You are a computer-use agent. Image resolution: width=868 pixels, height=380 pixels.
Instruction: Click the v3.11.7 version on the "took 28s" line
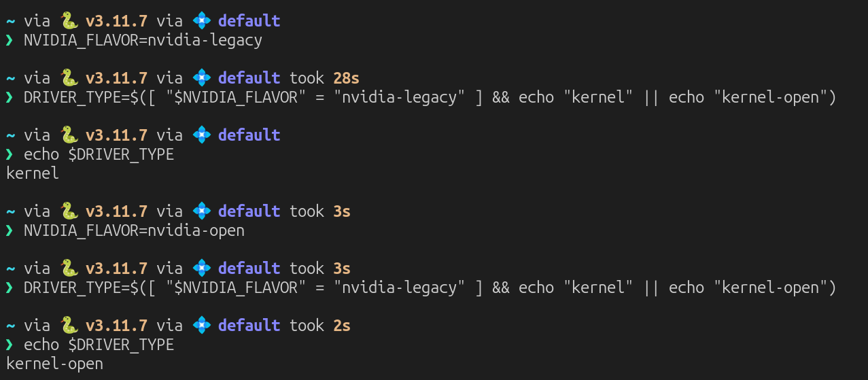[x=116, y=77]
